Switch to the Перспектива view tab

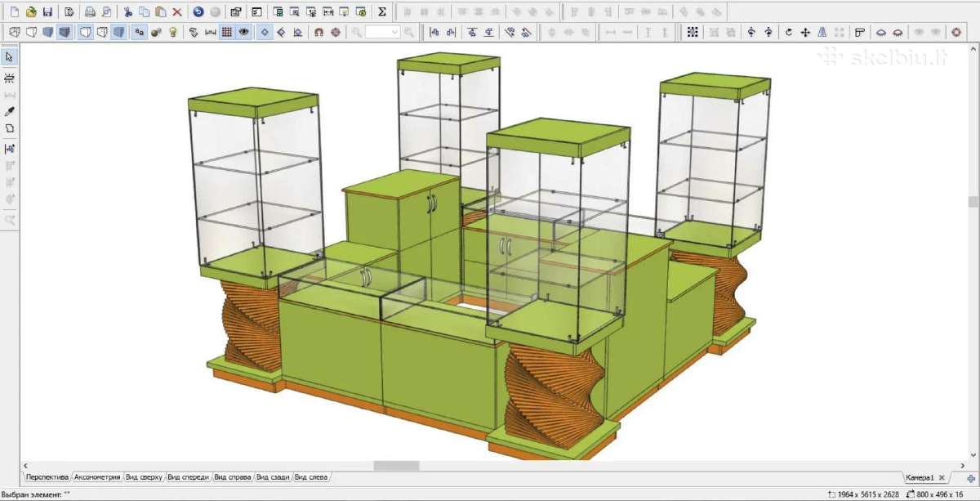(47, 477)
